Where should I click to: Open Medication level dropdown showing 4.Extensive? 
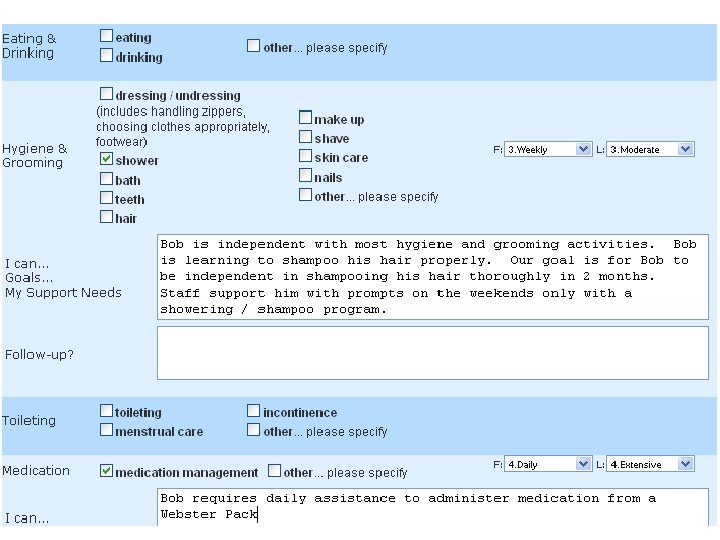coord(650,464)
